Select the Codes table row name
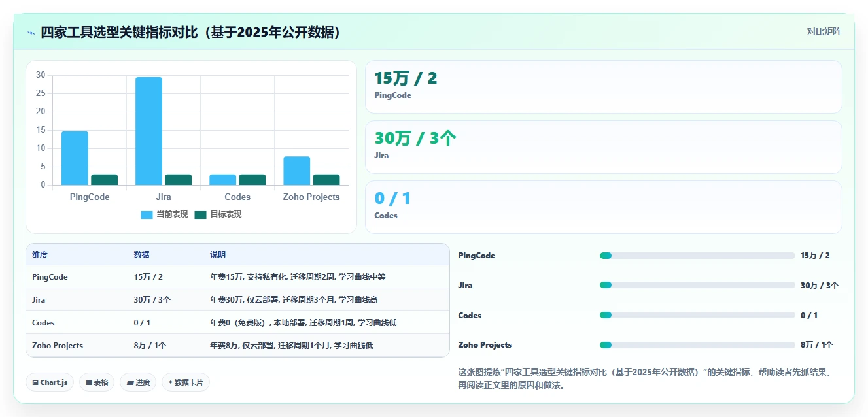This screenshot has height=417, width=868. 43,323
